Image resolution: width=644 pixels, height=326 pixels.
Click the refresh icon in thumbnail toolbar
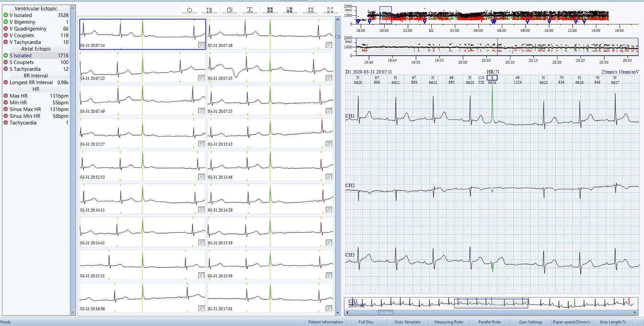click(189, 10)
